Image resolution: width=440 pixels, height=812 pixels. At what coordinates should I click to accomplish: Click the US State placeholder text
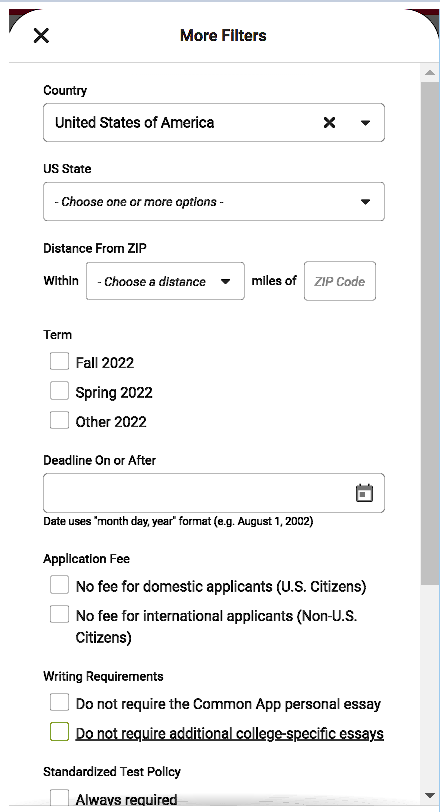(139, 201)
